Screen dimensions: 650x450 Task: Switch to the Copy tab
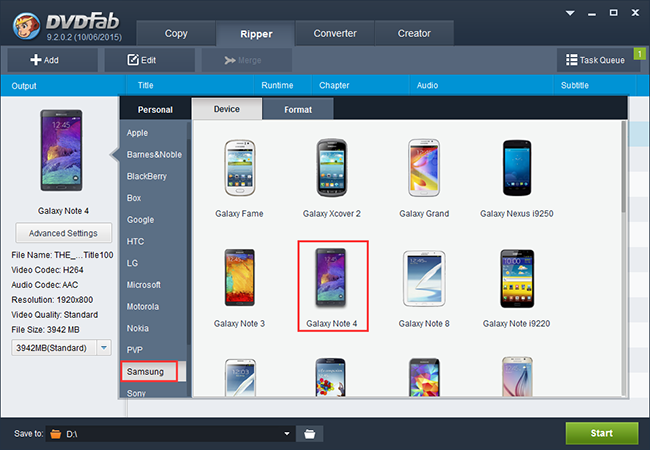[176, 33]
